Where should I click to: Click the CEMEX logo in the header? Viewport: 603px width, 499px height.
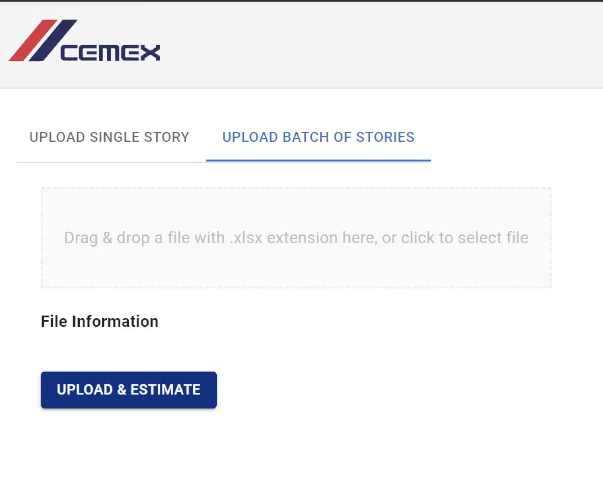point(85,40)
